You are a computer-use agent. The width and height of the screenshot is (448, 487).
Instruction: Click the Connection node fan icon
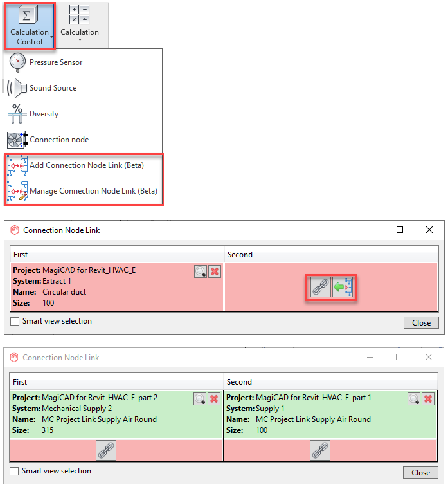click(17, 140)
